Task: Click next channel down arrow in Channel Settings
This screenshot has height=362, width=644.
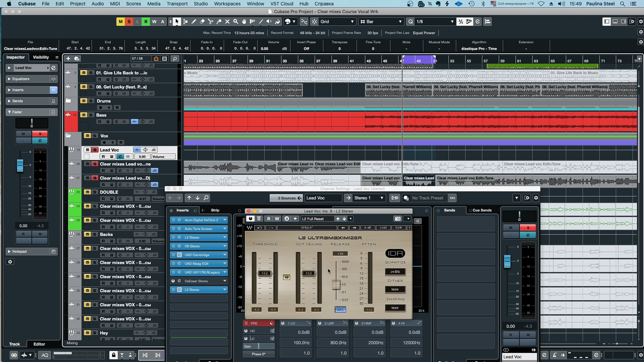Action: click(x=197, y=198)
